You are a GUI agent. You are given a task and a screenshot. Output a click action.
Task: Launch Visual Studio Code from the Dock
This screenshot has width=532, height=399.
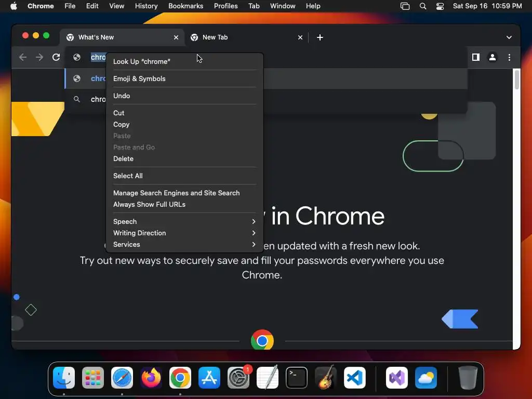click(x=355, y=378)
